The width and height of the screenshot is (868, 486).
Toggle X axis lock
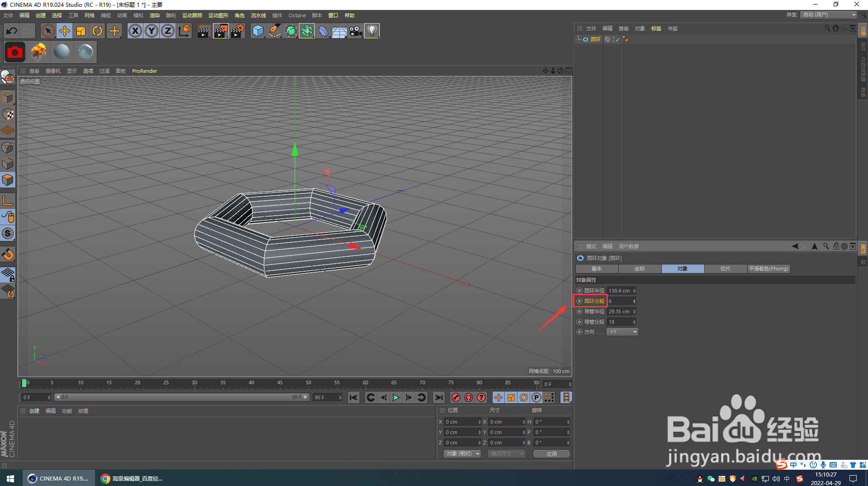[x=135, y=31]
